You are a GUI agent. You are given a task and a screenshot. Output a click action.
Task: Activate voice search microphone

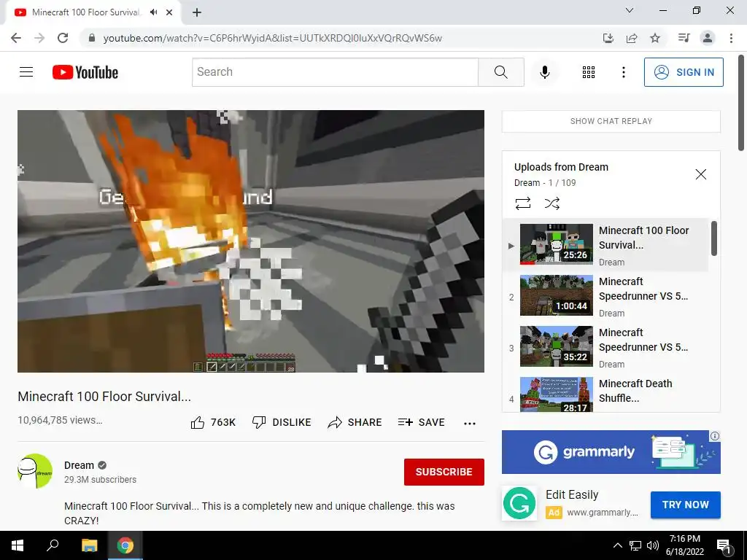coord(545,72)
